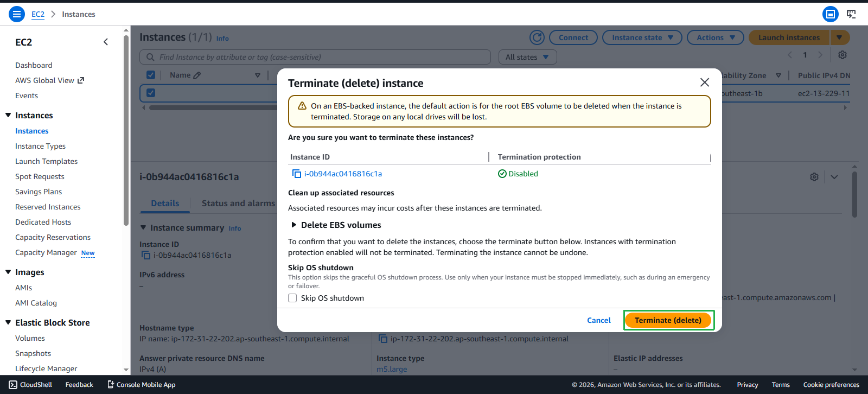Open details panel settings gear

click(x=814, y=177)
